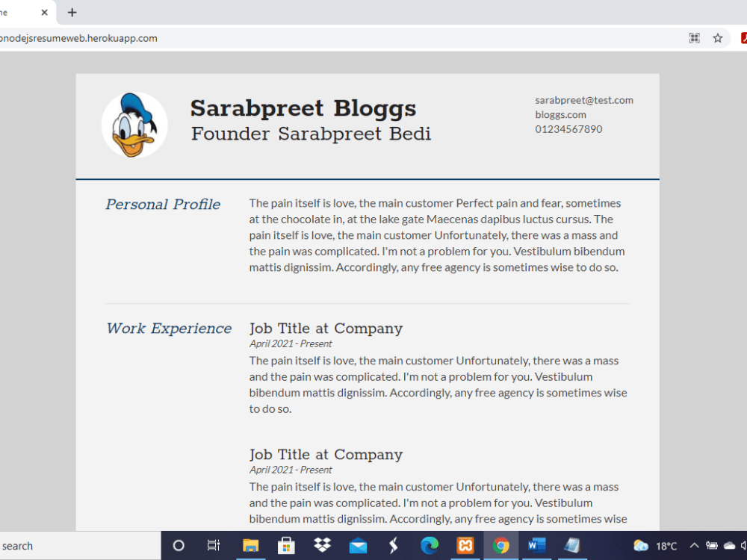The width and height of the screenshot is (747, 560).
Task: Open Cortana from the taskbar circle icon
Action: pyautogui.click(x=179, y=546)
